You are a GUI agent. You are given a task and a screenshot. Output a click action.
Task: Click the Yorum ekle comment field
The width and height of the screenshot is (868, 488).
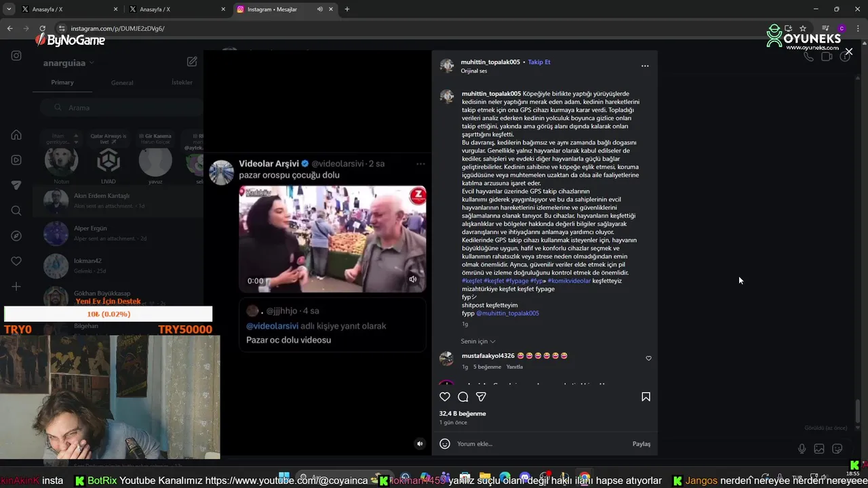point(542,444)
